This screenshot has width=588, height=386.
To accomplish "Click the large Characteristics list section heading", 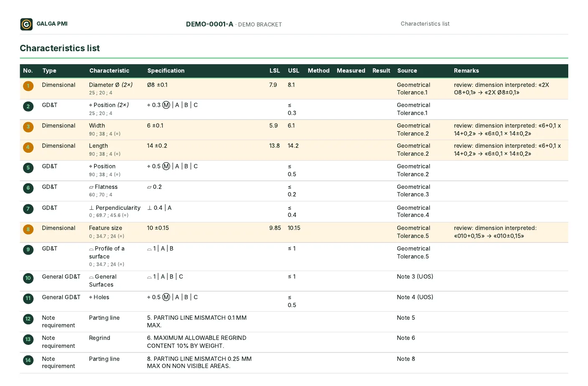I will [60, 48].
